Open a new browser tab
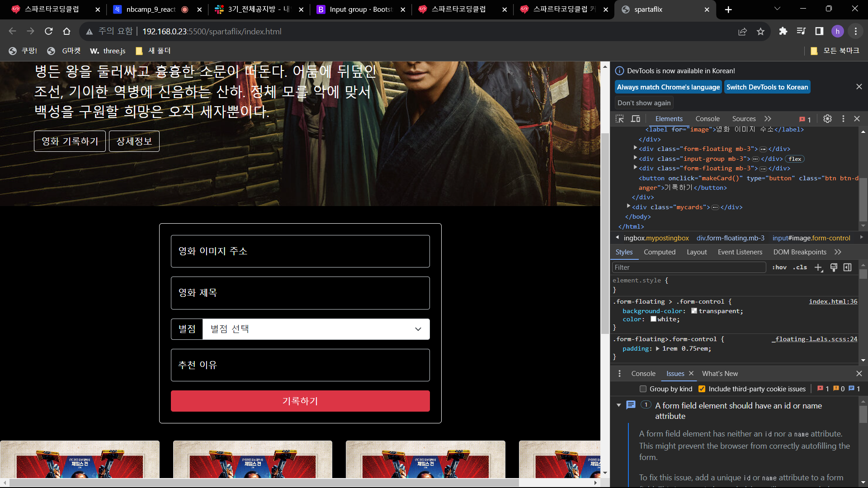 pyautogui.click(x=728, y=9)
